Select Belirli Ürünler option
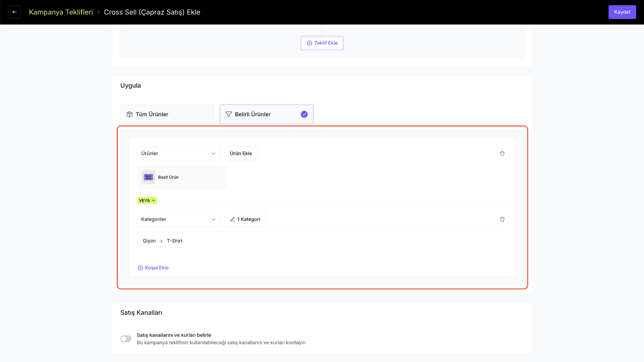 click(266, 114)
